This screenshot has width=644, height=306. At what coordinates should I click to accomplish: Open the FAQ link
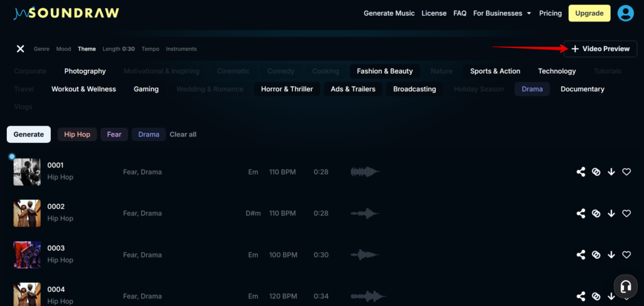pyautogui.click(x=460, y=13)
